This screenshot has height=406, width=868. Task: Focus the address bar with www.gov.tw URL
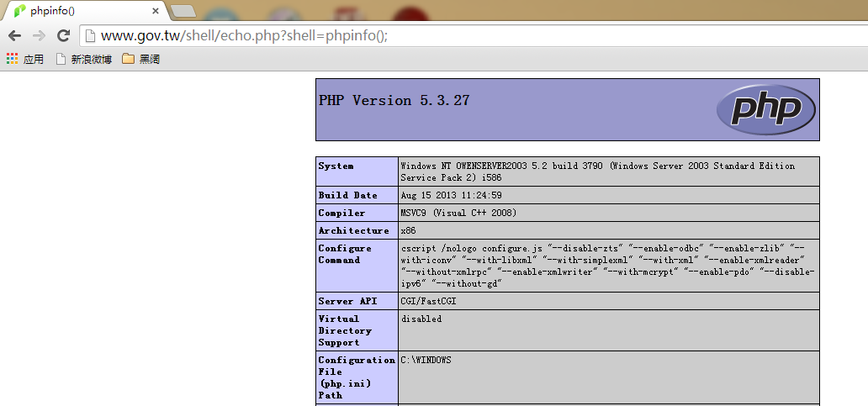[476, 36]
